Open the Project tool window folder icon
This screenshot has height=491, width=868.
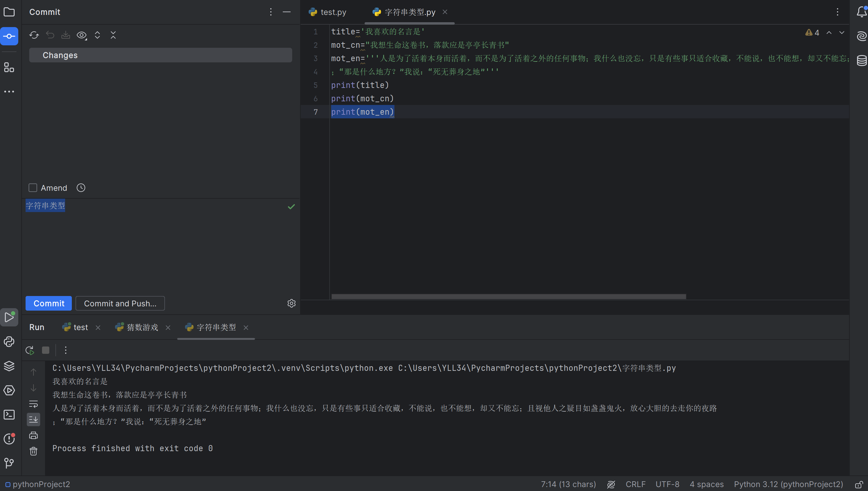tap(9, 12)
